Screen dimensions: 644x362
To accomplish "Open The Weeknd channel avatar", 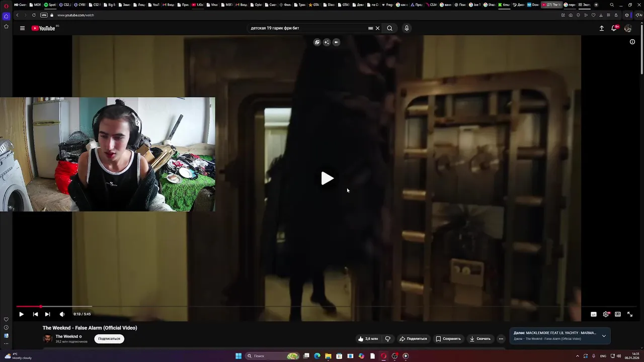I will coord(47,339).
